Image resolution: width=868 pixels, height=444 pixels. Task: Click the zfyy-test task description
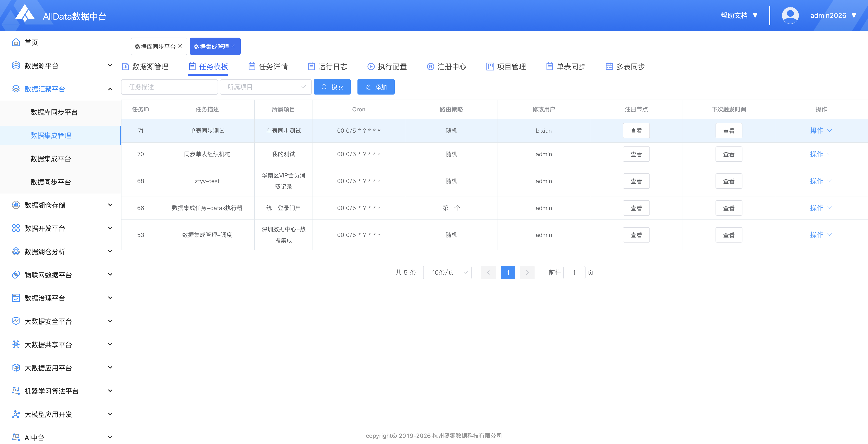(207, 181)
